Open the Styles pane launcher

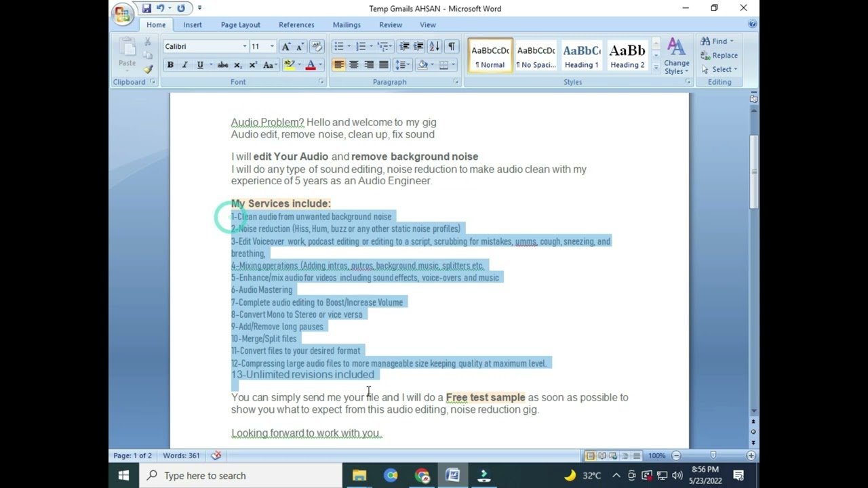click(x=688, y=82)
